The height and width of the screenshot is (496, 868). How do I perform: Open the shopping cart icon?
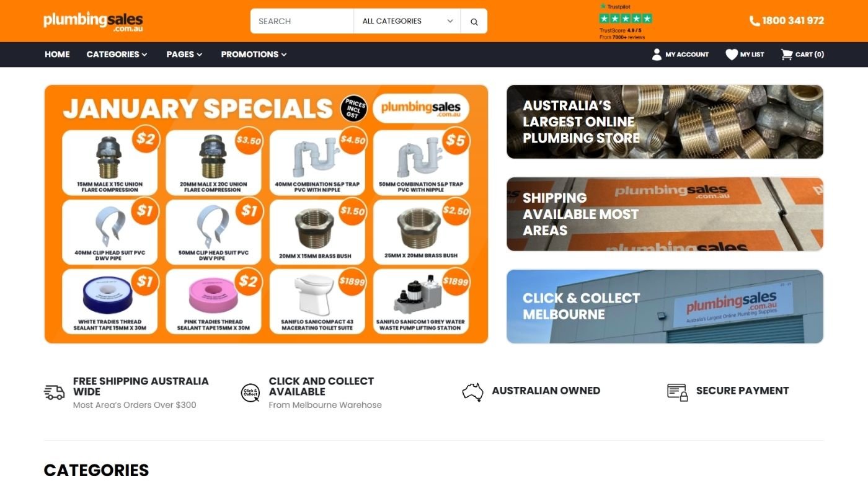point(787,55)
